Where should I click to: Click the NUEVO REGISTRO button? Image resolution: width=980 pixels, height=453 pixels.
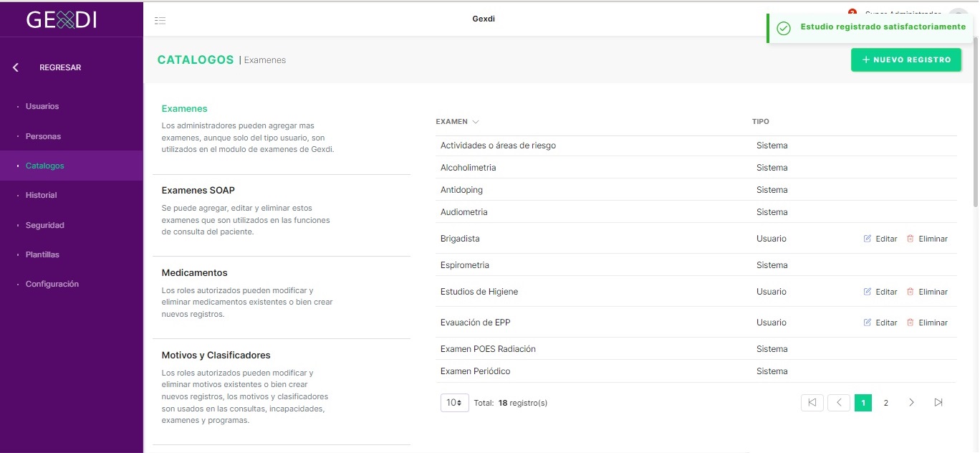pos(906,59)
